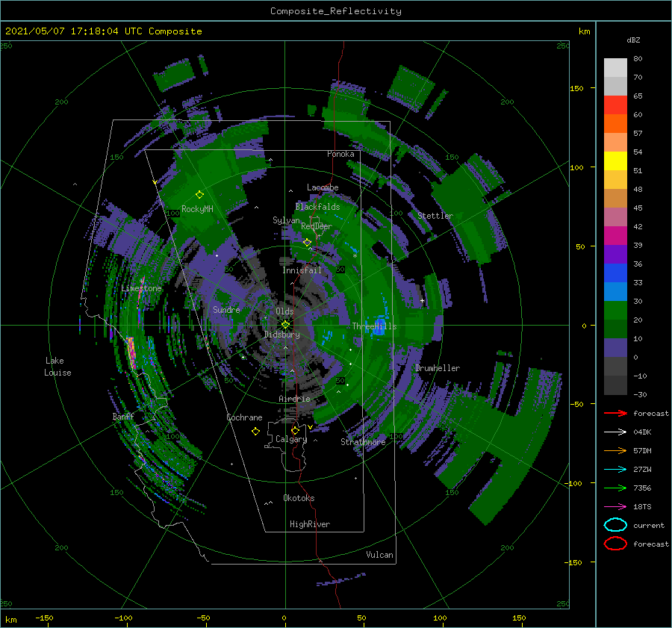Click the Vulcan city label
Screen dimensions: 672x628
click(x=379, y=555)
